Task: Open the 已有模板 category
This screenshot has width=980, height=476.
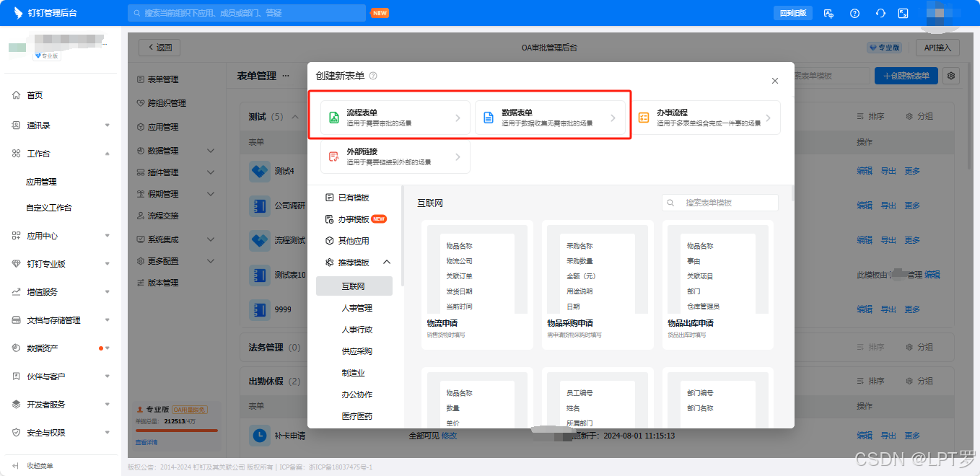Action: coord(354,198)
